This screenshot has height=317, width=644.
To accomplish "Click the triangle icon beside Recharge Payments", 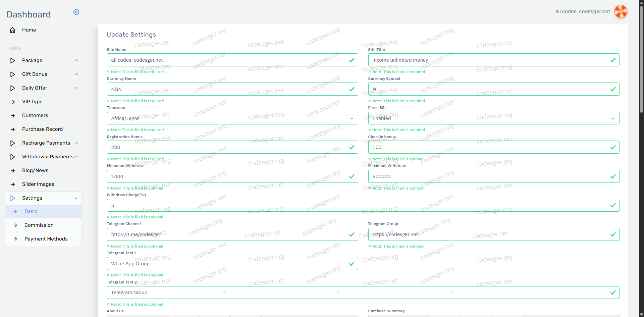I will click(13, 143).
